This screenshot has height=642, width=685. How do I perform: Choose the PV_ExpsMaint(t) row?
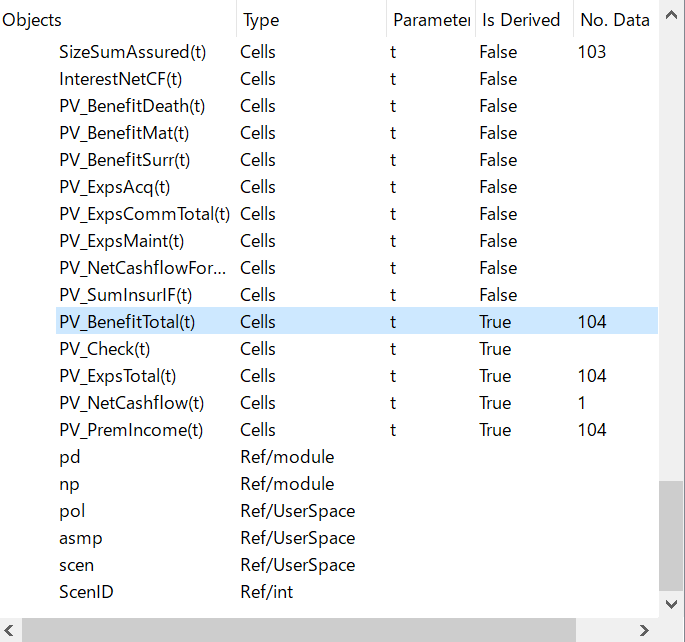coord(121,241)
